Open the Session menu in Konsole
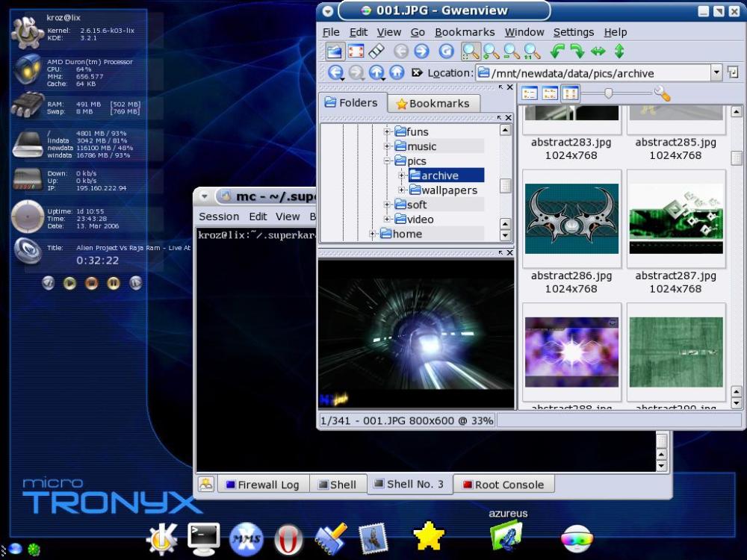Viewport: 747px width, 560px height. [219, 217]
